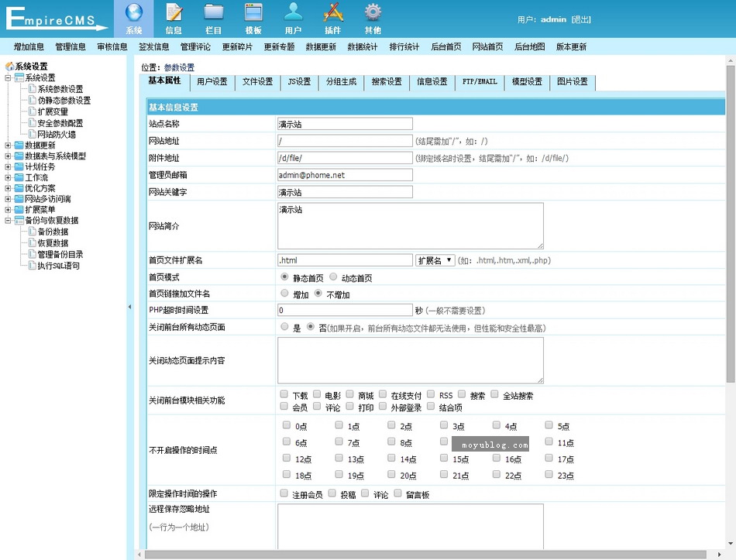736x560 pixels.
Task: Switch to the 用户设置 tab
Action: click(212, 82)
